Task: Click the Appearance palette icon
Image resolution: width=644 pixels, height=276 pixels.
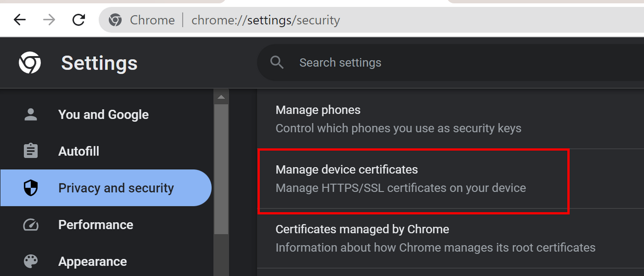Action: pyautogui.click(x=31, y=262)
